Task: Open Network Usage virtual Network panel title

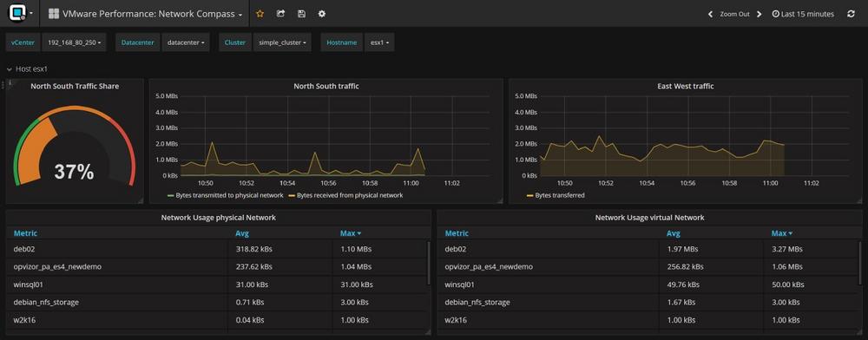Action: click(x=649, y=218)
